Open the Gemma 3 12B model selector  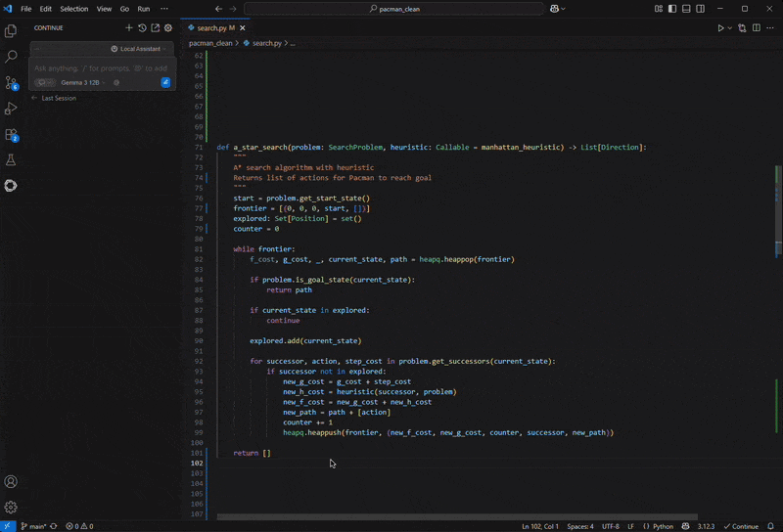83,83
